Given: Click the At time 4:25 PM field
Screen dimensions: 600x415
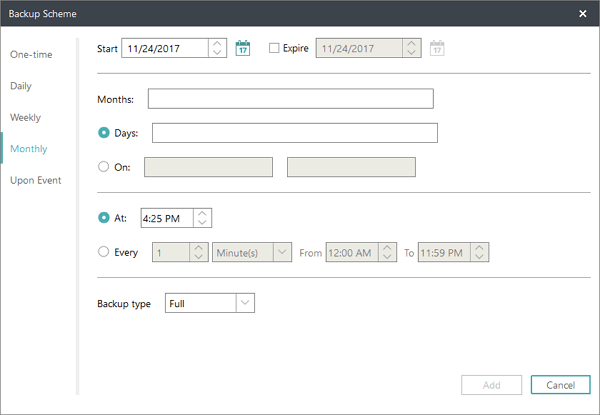Looking at the screenshot, I should [167, 218].
